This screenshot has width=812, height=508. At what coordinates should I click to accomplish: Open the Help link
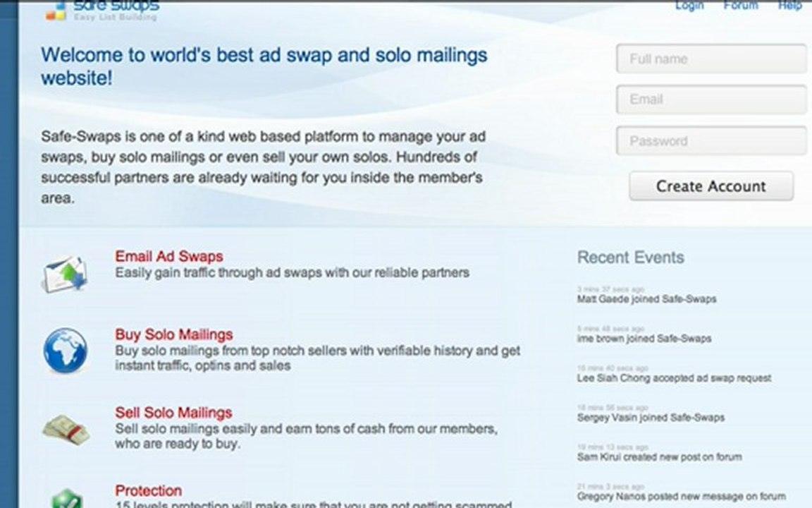point(789,5)
